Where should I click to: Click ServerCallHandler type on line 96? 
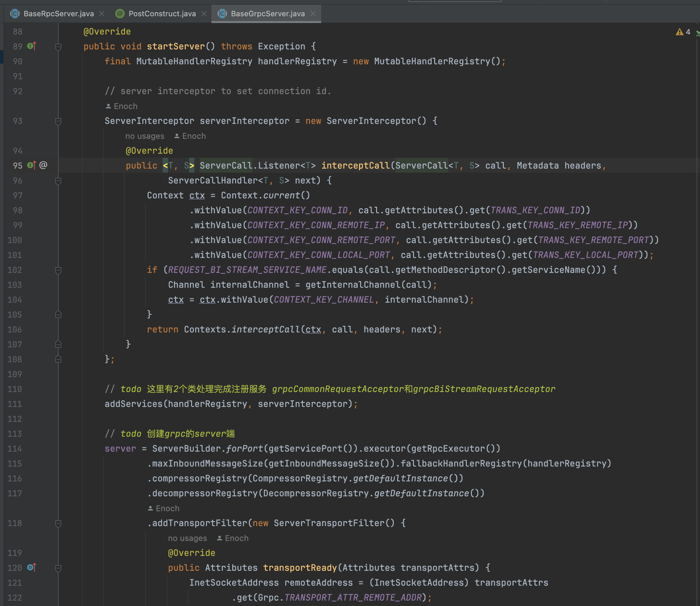(213, 180)
